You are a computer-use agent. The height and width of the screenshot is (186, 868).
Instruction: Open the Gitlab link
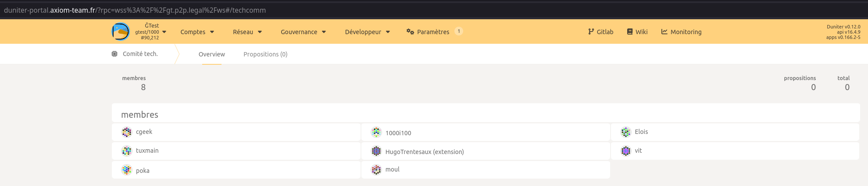600,32
